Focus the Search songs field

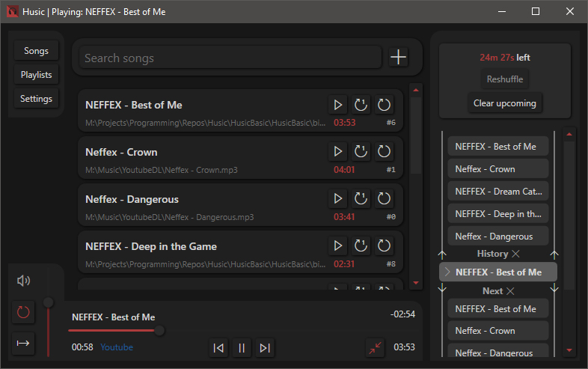tap(230, 58)
